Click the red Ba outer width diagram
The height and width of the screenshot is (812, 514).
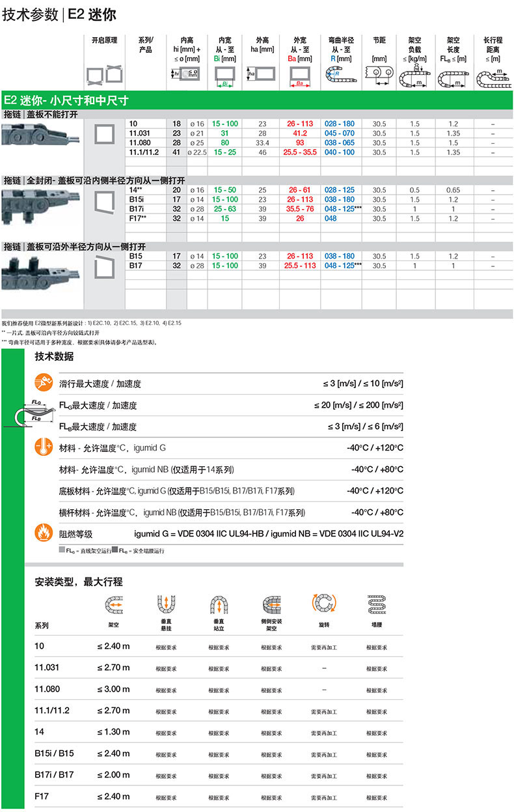(299, 76)
